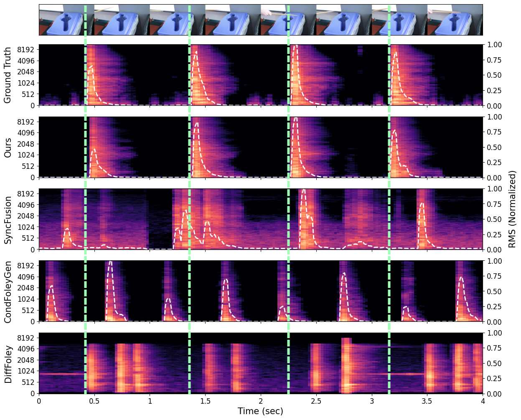Click the green onset marker near 3.16 seconds

pos(389,199)
